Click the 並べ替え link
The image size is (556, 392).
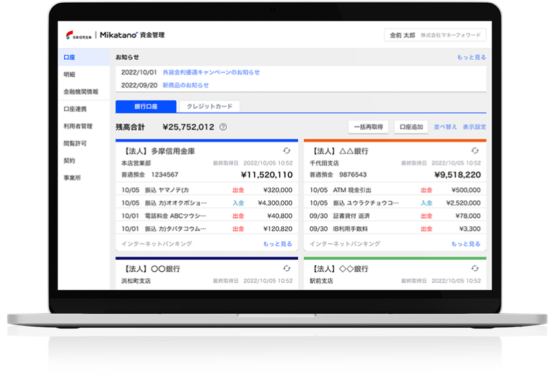click(445, 127)
